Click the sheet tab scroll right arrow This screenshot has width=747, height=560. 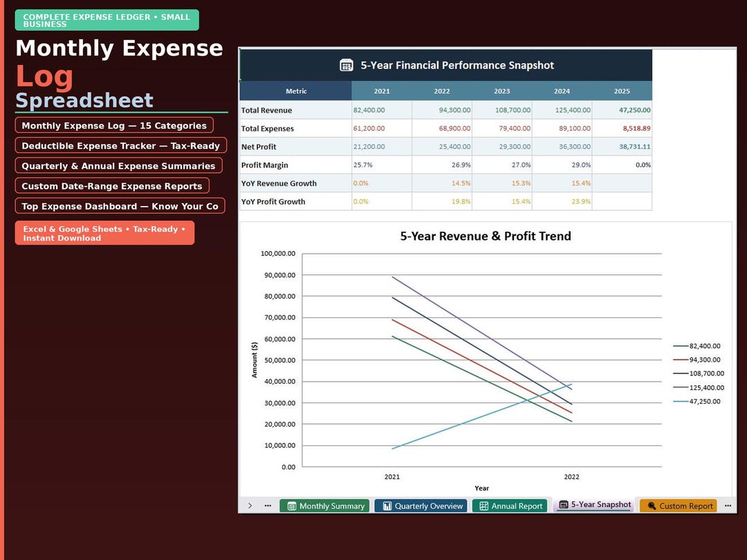tap(250, 505)
